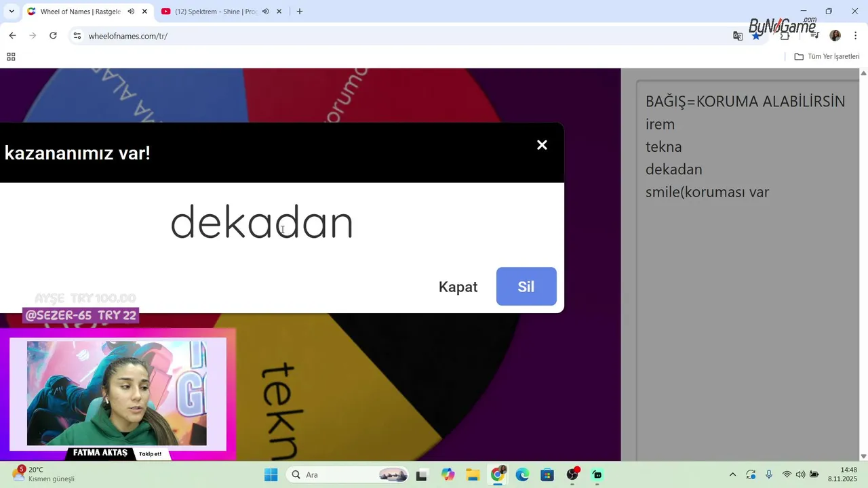Click the sync update tray icon
868x488 pixels.
[x=751, y=474]
